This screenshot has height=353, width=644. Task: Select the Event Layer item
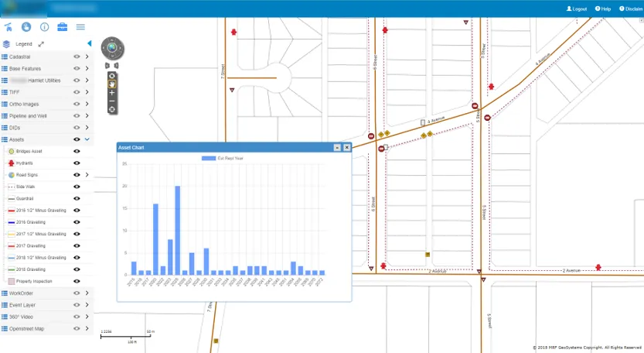22,305
